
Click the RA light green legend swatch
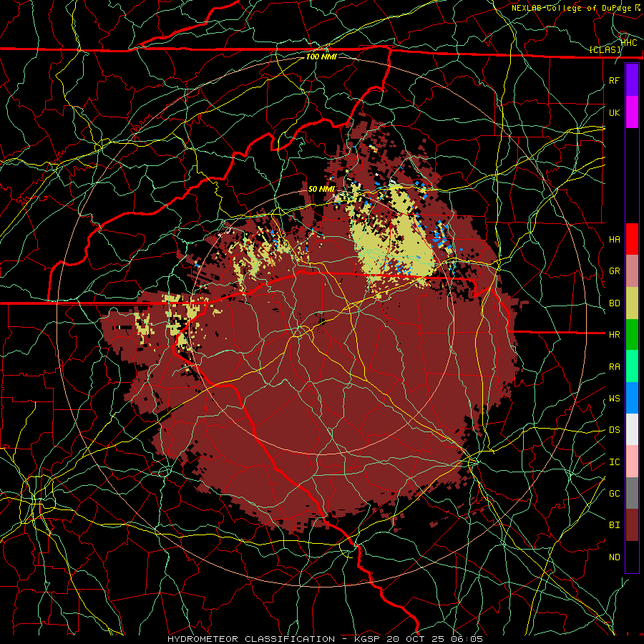point(632,366)
